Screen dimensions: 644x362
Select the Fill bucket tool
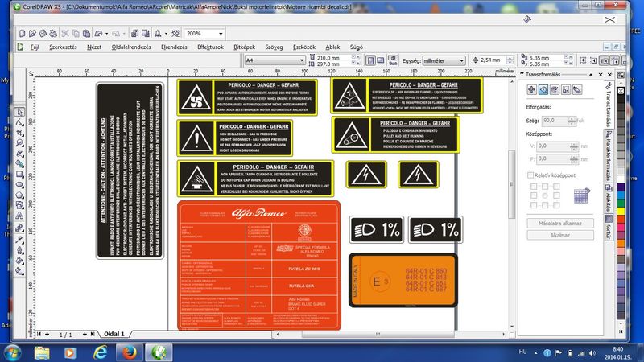[19, 260]
